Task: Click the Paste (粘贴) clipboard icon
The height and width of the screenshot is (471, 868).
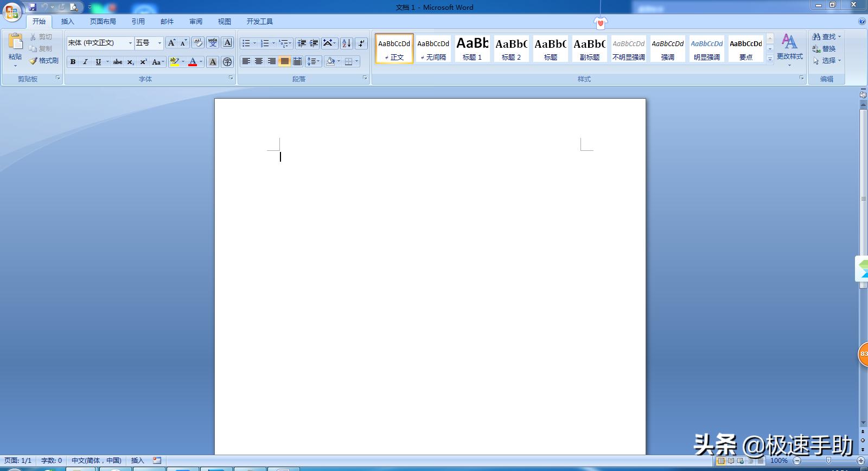Action: [x=15, y=42]
